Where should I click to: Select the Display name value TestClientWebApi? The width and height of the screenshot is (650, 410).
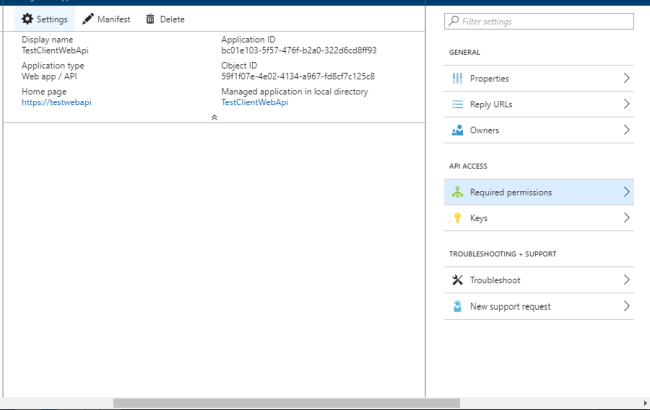(55, 50)
